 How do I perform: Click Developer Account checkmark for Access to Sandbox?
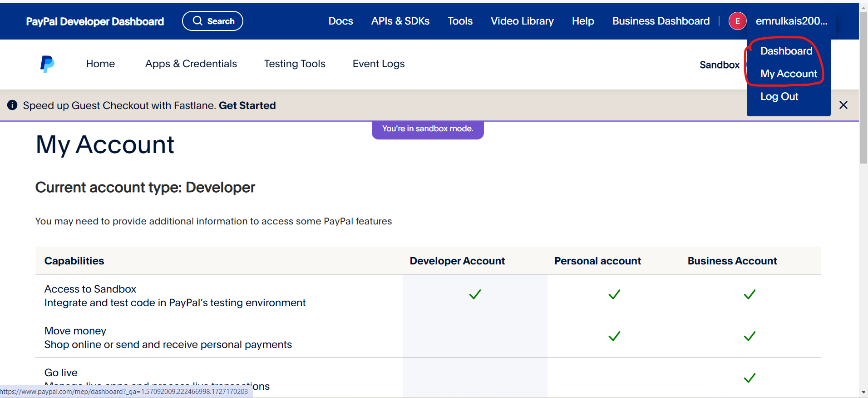(475, 294)
